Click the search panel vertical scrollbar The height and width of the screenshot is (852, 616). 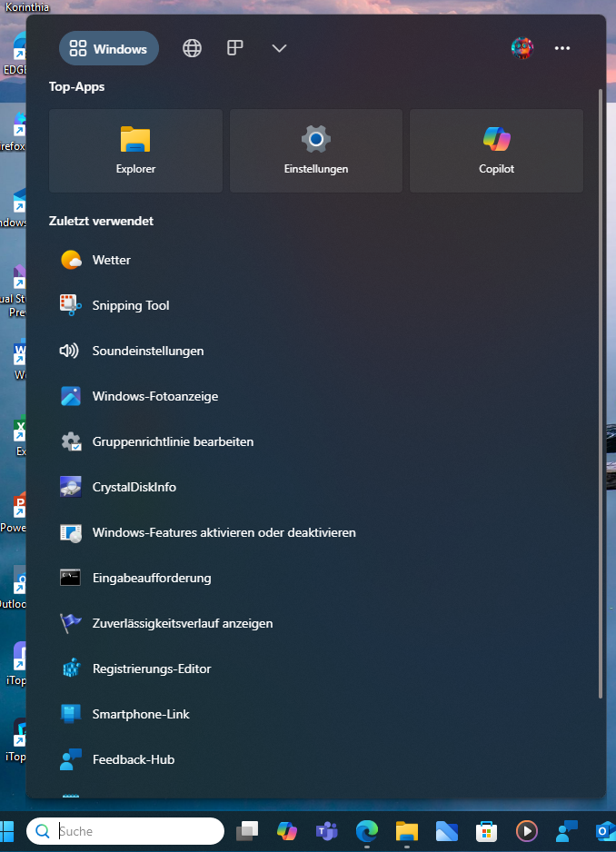point(600,391)
